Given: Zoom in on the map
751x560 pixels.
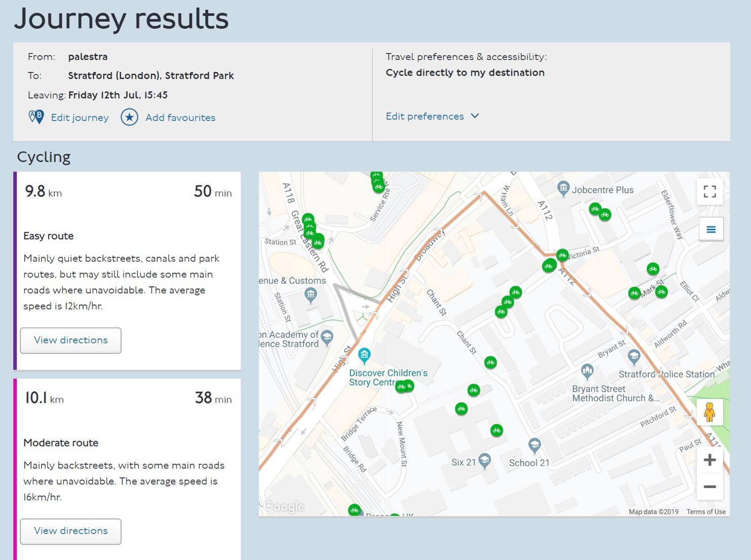Looking at the screenshot, I should pyautogui.click(x=709, y=460).
